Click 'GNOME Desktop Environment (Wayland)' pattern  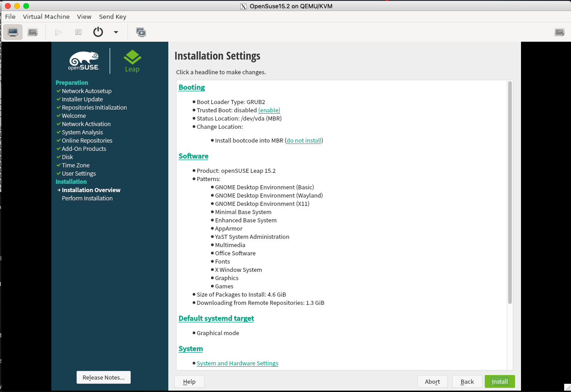(x=269, y=195)
